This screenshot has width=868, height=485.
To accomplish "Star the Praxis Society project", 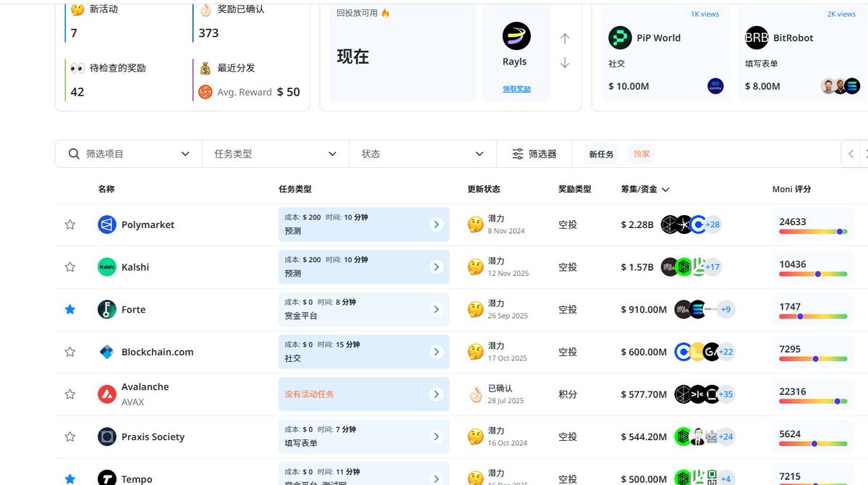I will pyautogui.click(x=70, y=436).
